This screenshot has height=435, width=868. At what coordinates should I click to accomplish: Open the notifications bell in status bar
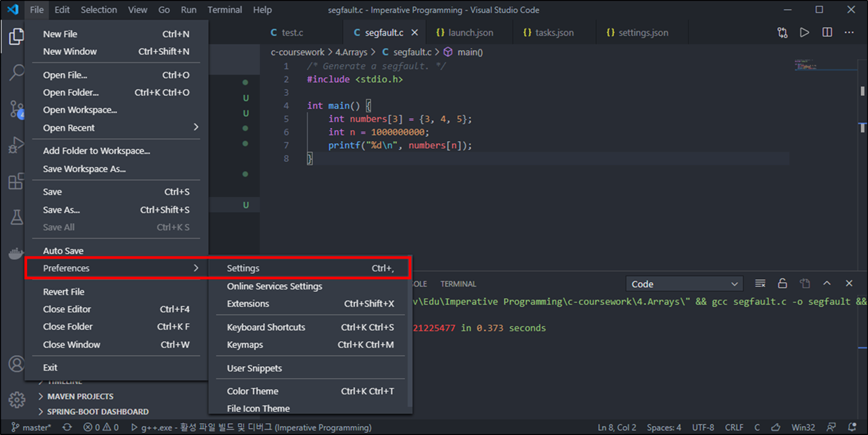point(853,427)
